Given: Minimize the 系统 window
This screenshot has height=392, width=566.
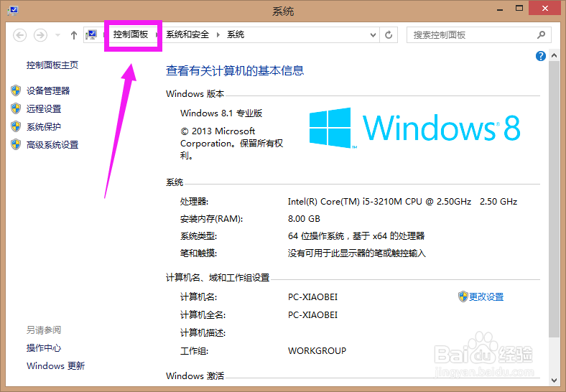Looking at the screenshot, I should (x=500, y=9).
